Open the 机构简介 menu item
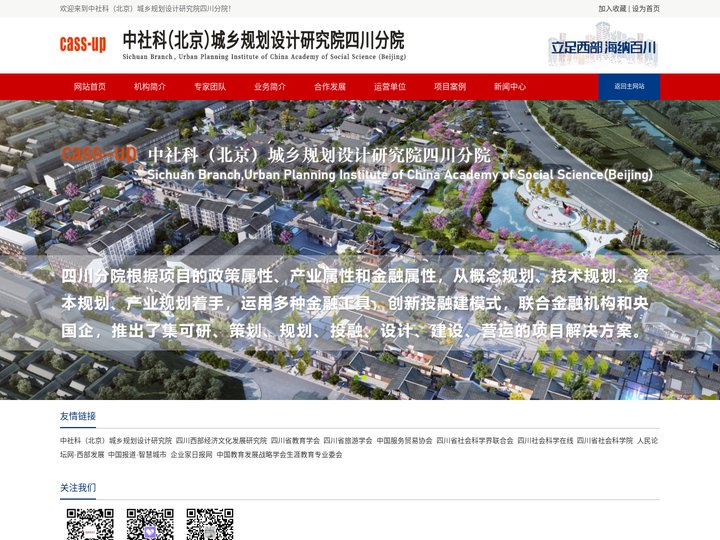 coord(150,87)
